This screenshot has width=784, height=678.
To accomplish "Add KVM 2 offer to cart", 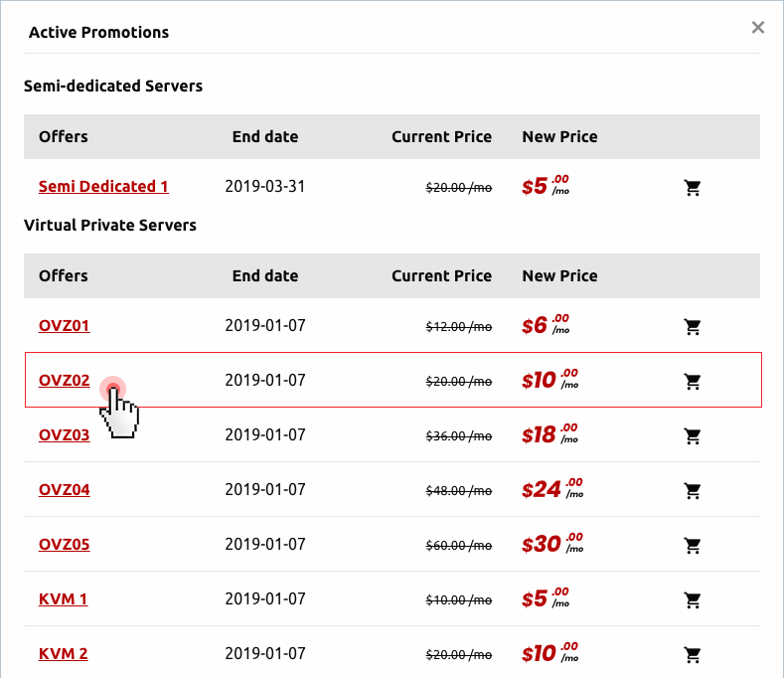I will pyautogui.click(x=693, y=654).
